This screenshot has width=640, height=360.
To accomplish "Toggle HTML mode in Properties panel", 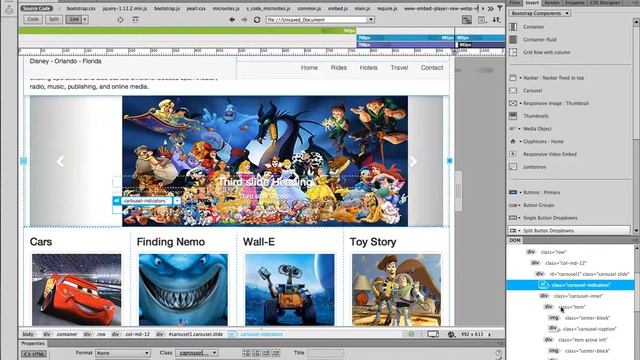I will (x=34, y=354).
